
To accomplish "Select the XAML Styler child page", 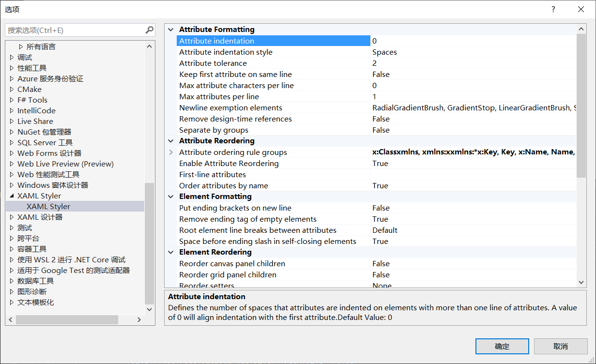I will click(x=48, y=207).
